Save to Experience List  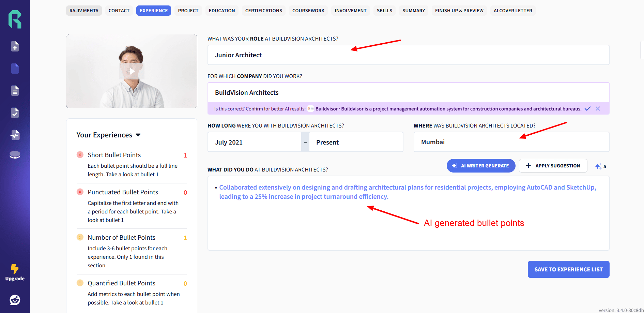tap(568, 269)
